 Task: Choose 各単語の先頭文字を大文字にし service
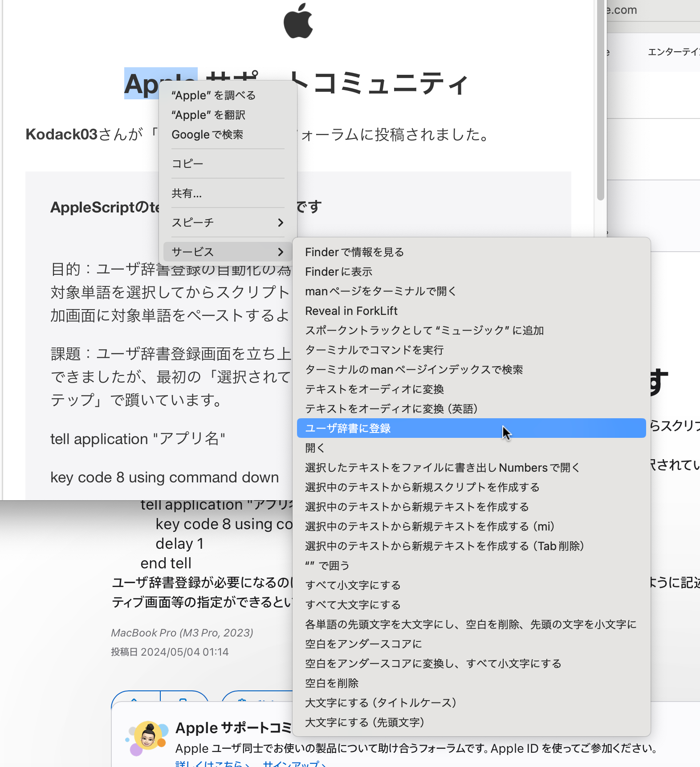(x=472, y=624)
